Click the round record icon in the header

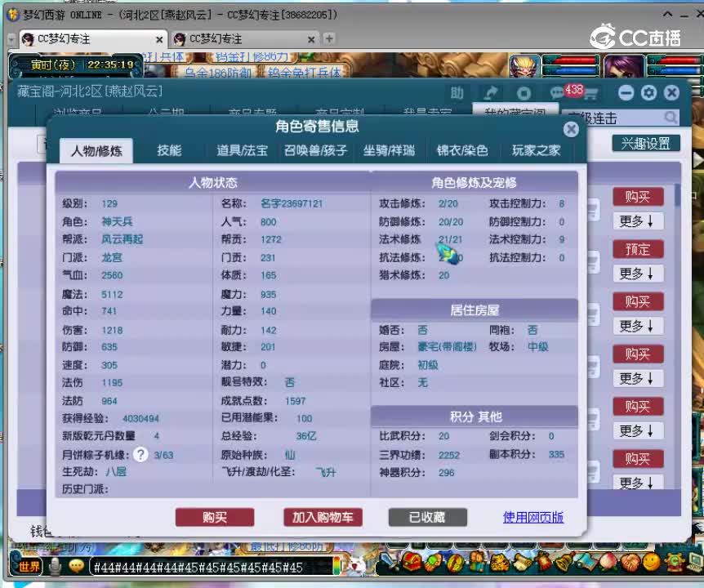click(523, 93)
